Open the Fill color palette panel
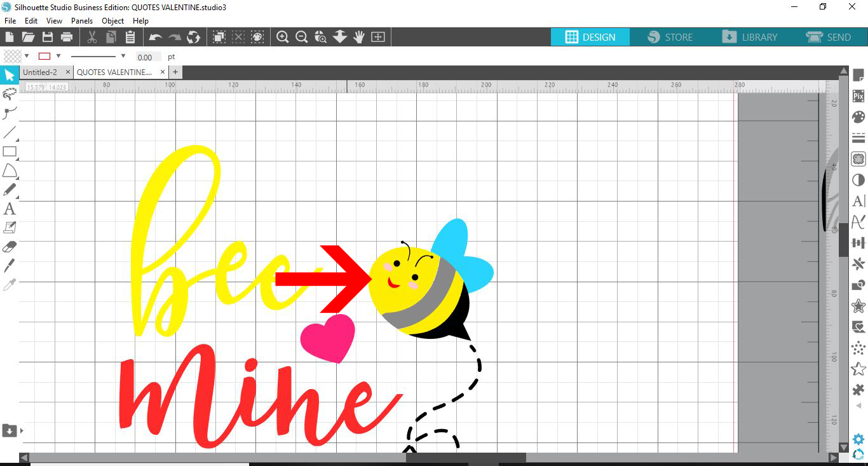The height and width of the screenshot is (466, 868). click(858, 118)
